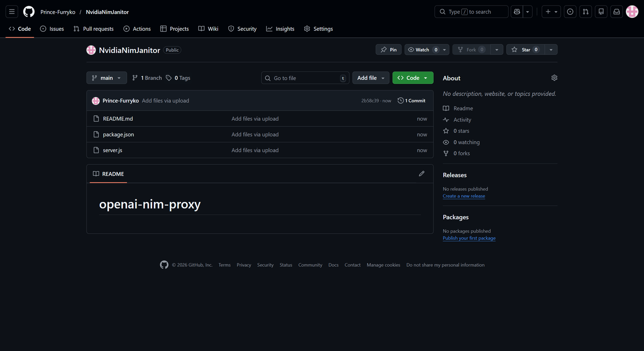Open pull requests icon in top header
This screenshot has height=351, width=644.
point(586,12)
